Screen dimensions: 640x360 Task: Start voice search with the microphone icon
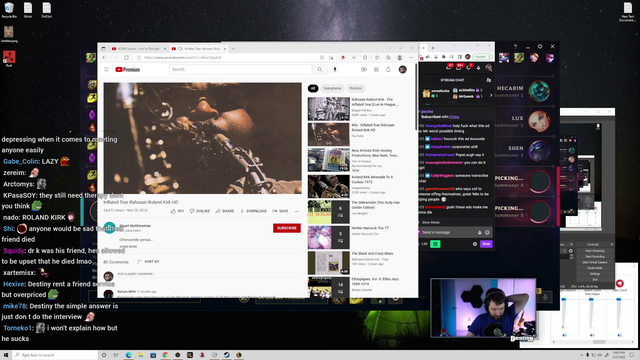pyautogui.click(x=335, y=69)
